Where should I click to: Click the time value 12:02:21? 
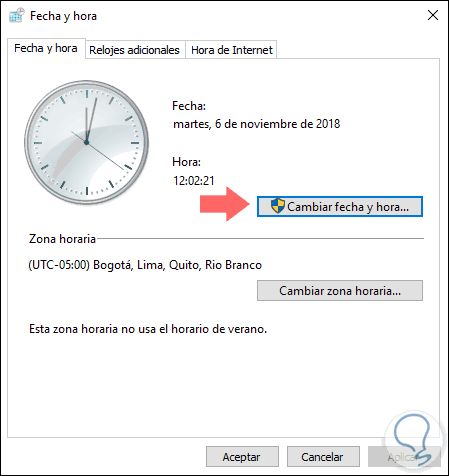tap(194, 181)
